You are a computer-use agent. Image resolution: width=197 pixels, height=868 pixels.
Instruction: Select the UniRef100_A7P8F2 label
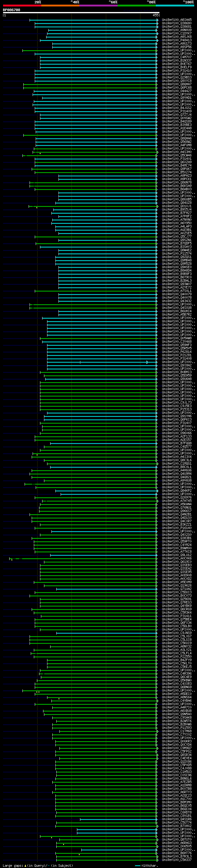coord(176,216)
